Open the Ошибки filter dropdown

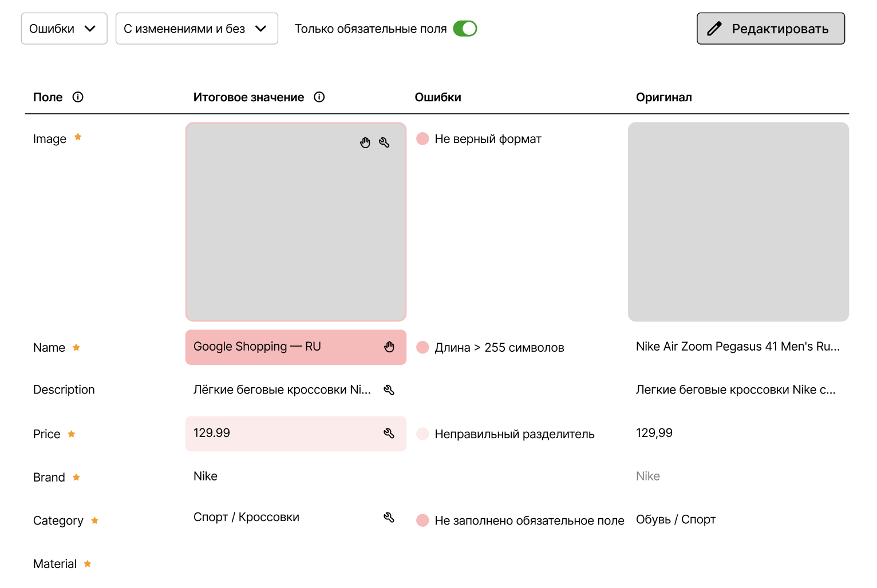(64, 29)
